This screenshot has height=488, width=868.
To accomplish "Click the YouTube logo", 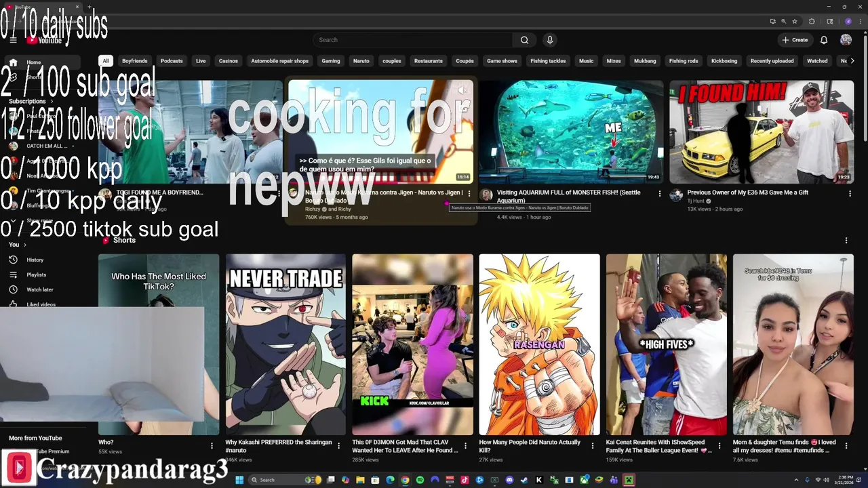I will click(45, 40).
